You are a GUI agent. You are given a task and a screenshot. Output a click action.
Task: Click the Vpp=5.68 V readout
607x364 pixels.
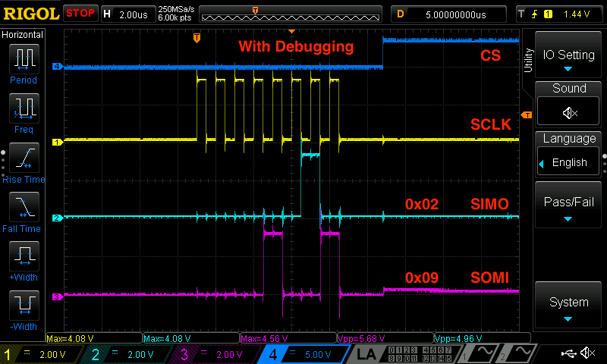point(361,339)
